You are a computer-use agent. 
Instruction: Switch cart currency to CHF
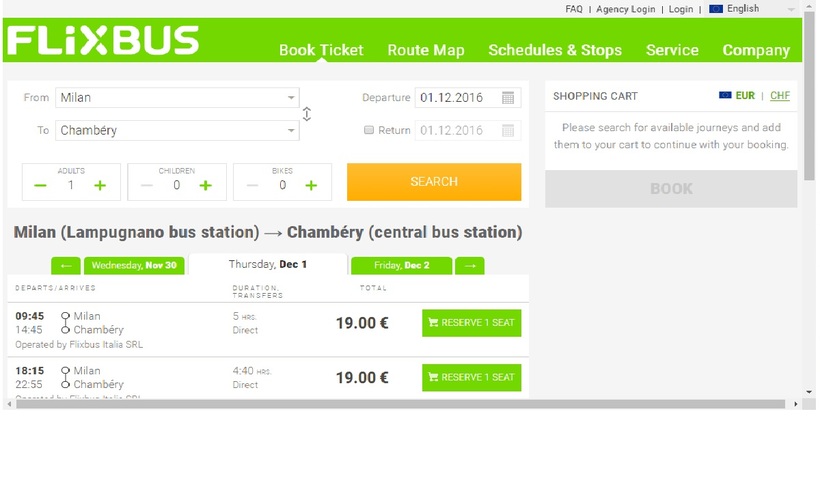tap(779, 96)
